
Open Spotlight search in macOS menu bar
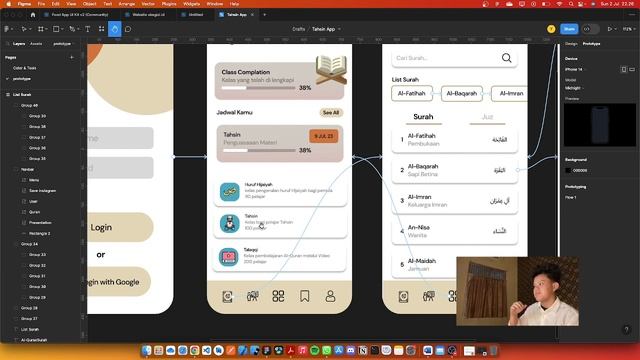point(571,4)
